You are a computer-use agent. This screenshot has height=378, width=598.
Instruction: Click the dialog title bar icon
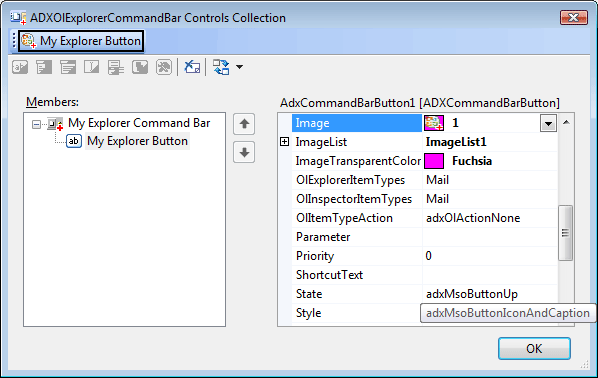(x=18, y=18)
